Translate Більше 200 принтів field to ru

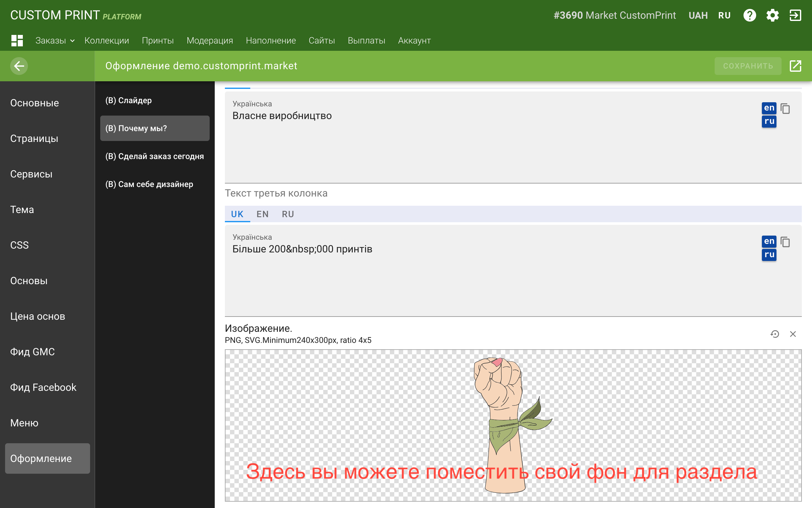[x=769, y=255]
